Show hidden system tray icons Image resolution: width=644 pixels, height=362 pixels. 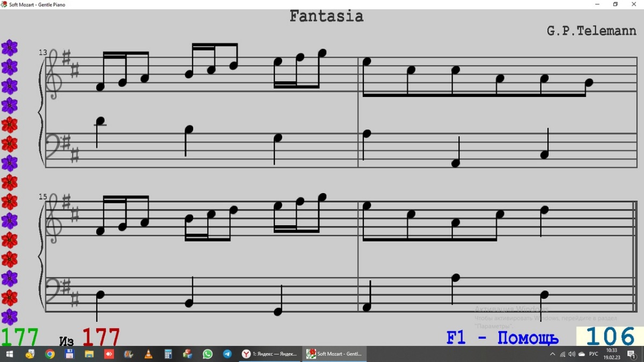click(552, 354)
